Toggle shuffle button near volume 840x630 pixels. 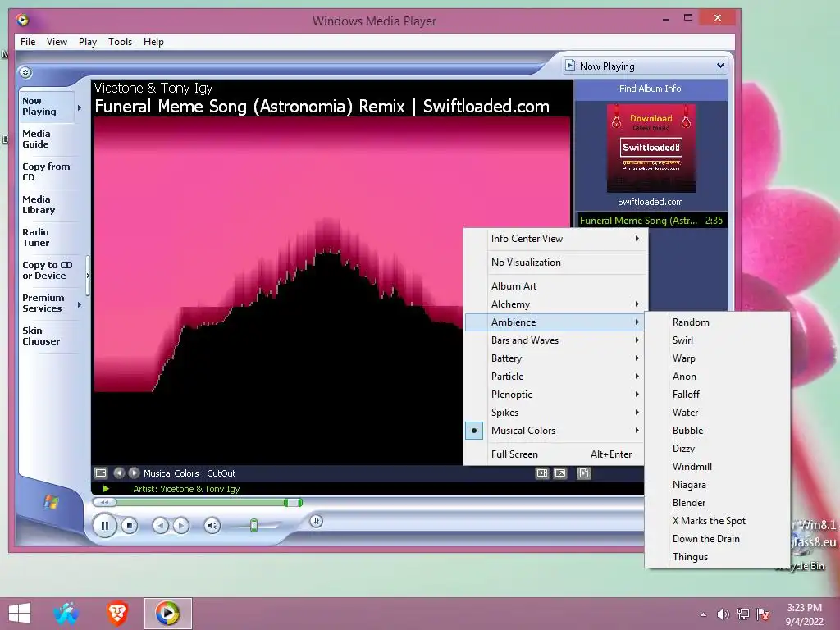[x=316, y=521]
